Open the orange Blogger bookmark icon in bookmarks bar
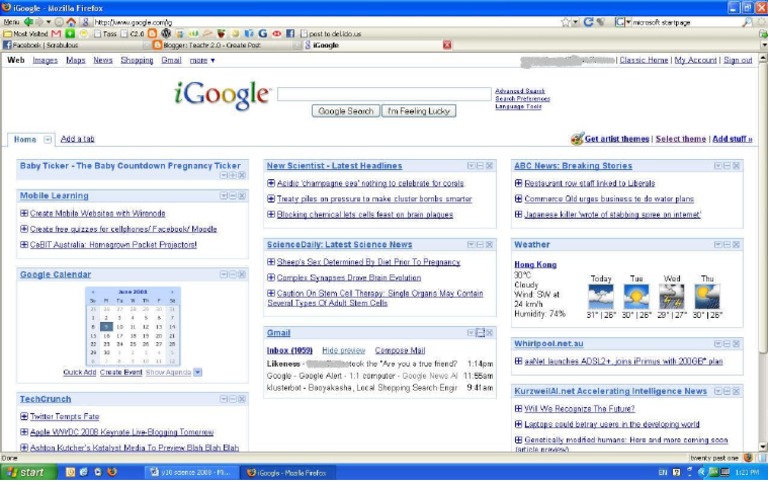Image resolution: width=768 pixels, height=484 pixels. point(152,33)
